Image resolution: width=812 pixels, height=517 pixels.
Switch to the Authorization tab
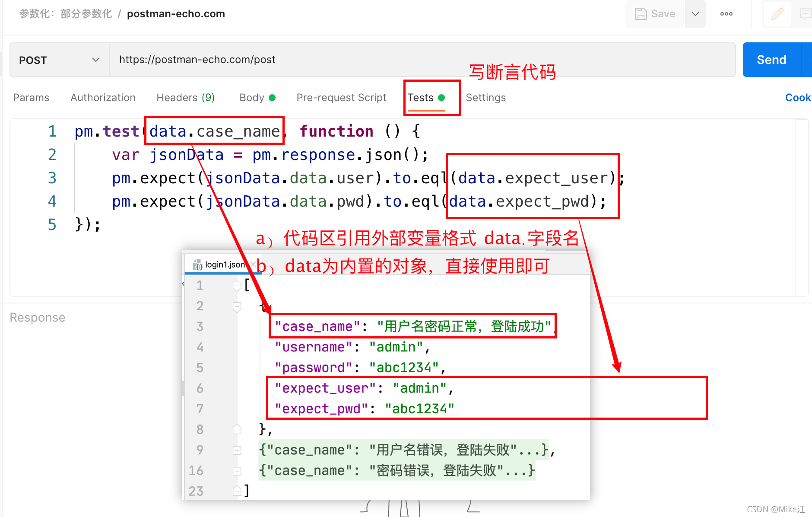[x=103, y=98]
